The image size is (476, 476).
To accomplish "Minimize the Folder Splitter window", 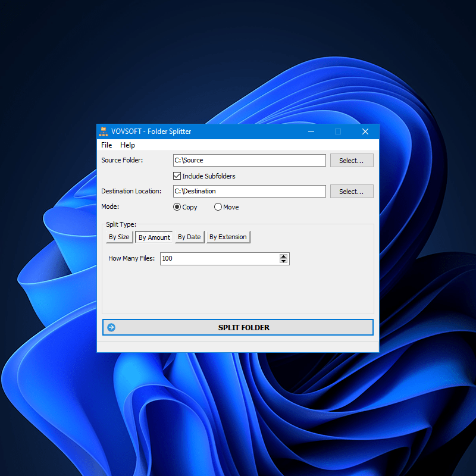I will point(311,131).
